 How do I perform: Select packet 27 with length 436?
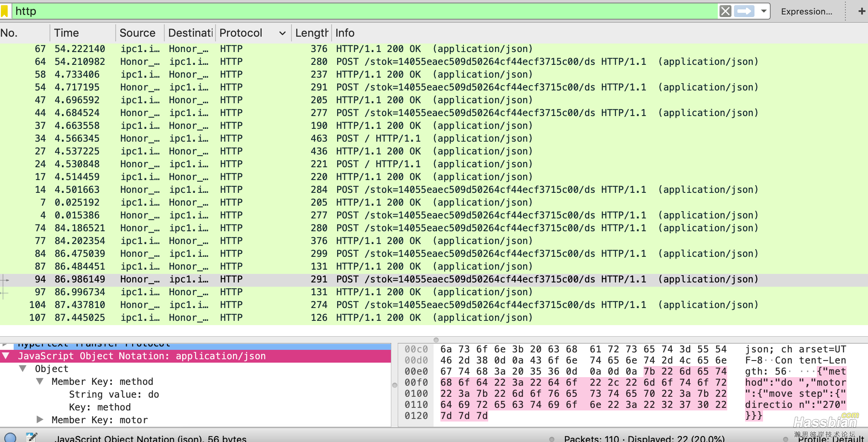coord(434,151)
